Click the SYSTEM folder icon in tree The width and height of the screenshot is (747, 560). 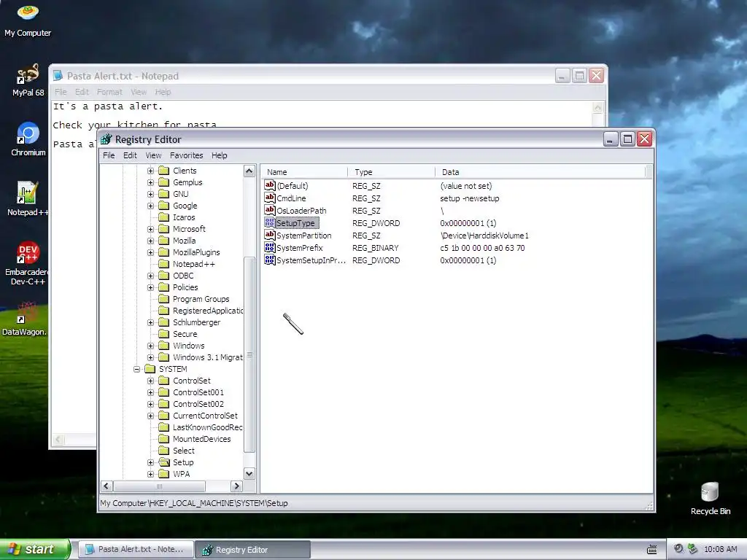pos(150,369)
